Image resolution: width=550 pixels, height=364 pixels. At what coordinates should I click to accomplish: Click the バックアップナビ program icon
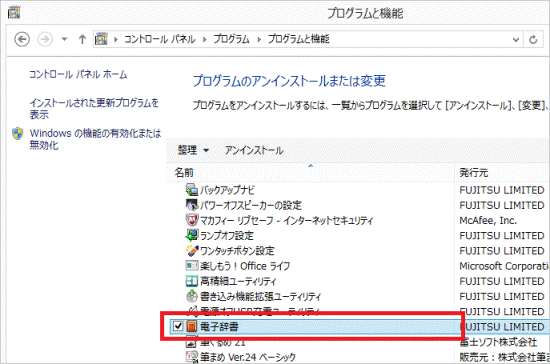192,190
